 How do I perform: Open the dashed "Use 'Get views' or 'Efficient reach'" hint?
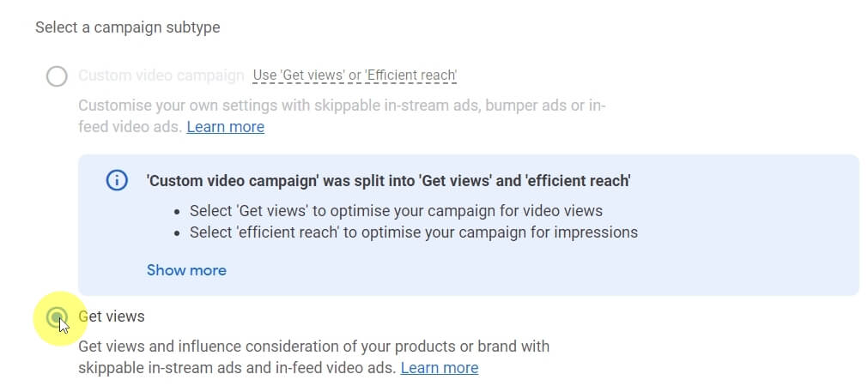(x=355, y=75)
